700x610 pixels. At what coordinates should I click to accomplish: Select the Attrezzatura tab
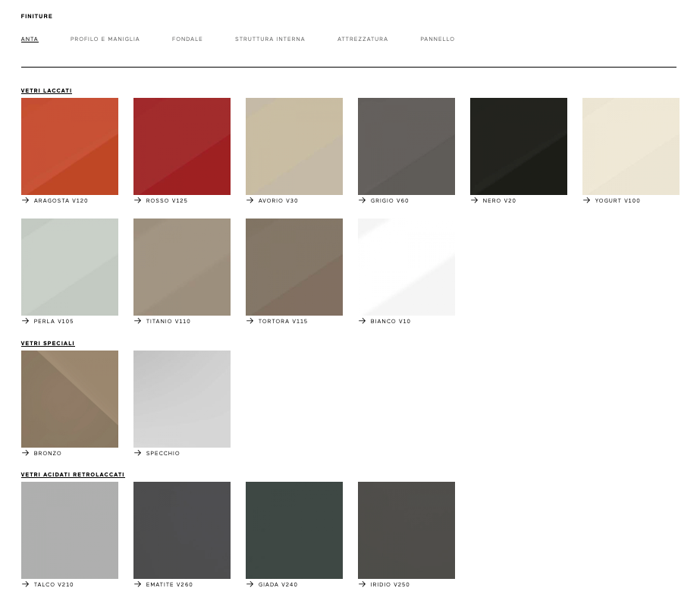point(363,39)
